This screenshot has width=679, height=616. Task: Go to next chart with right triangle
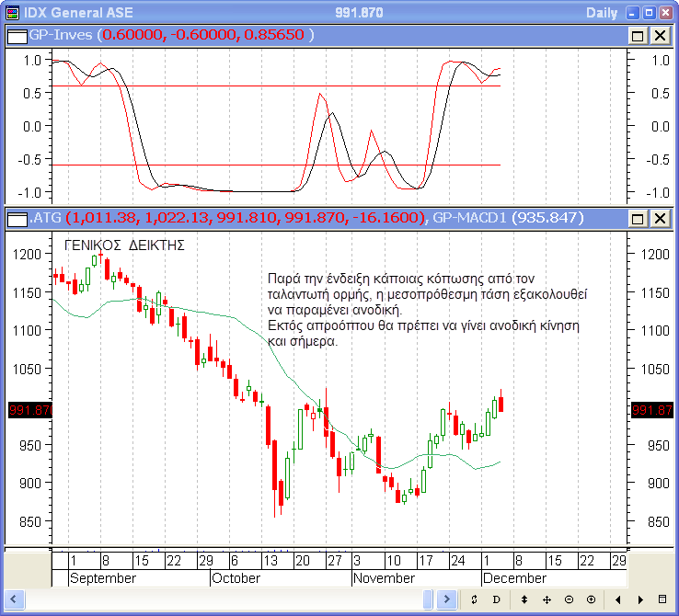pos(639,599)
